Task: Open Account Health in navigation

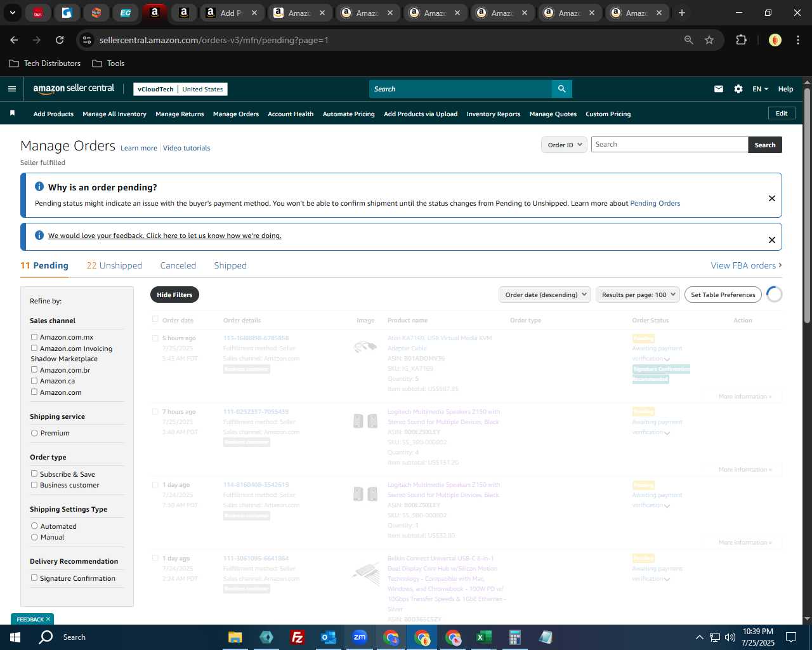Action: coord(291,114)
